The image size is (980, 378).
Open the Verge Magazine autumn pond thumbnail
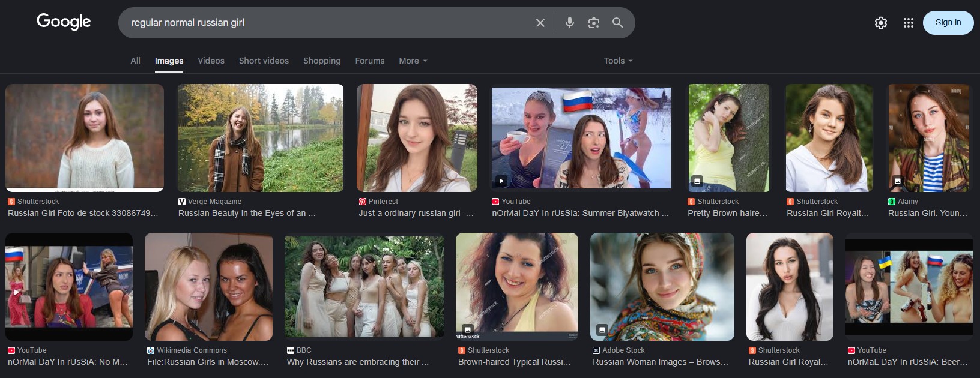coord(260,138)
